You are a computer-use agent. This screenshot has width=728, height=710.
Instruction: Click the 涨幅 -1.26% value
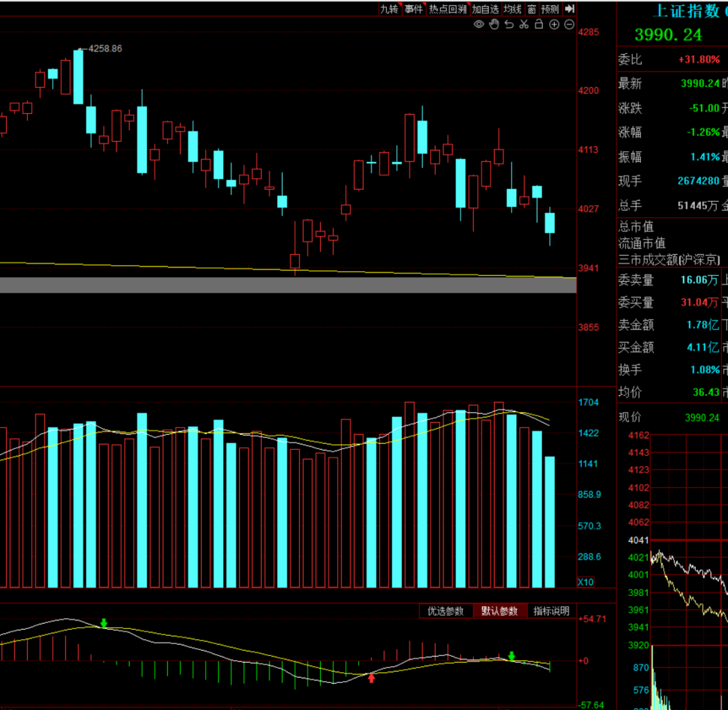click(703, 132)
